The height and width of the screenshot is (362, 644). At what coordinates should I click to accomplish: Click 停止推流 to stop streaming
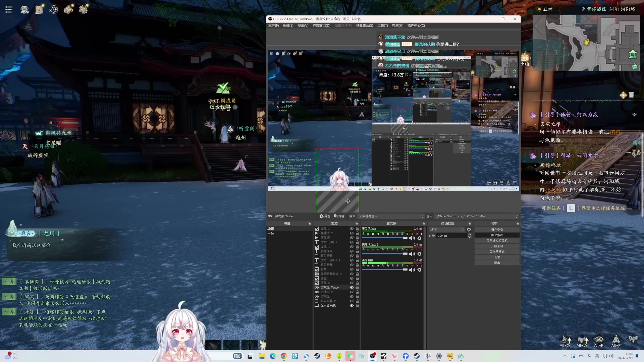(497, 235)
